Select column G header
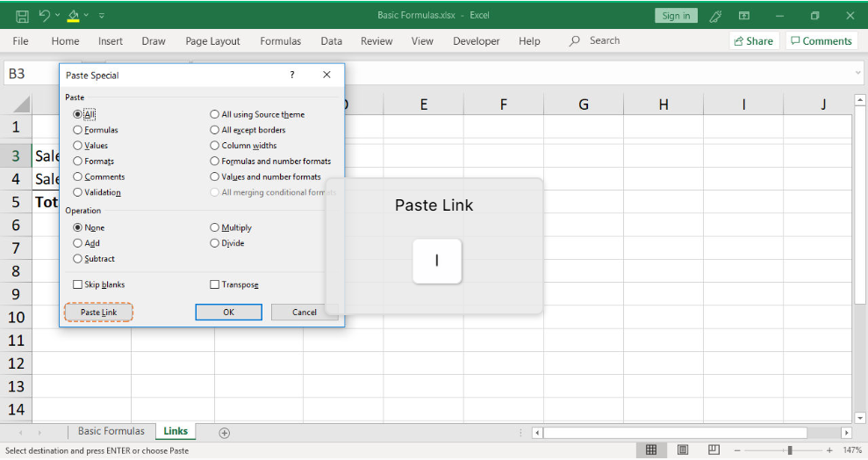The height and width of the screenshot is (460, 868). [x=584, y=104]
